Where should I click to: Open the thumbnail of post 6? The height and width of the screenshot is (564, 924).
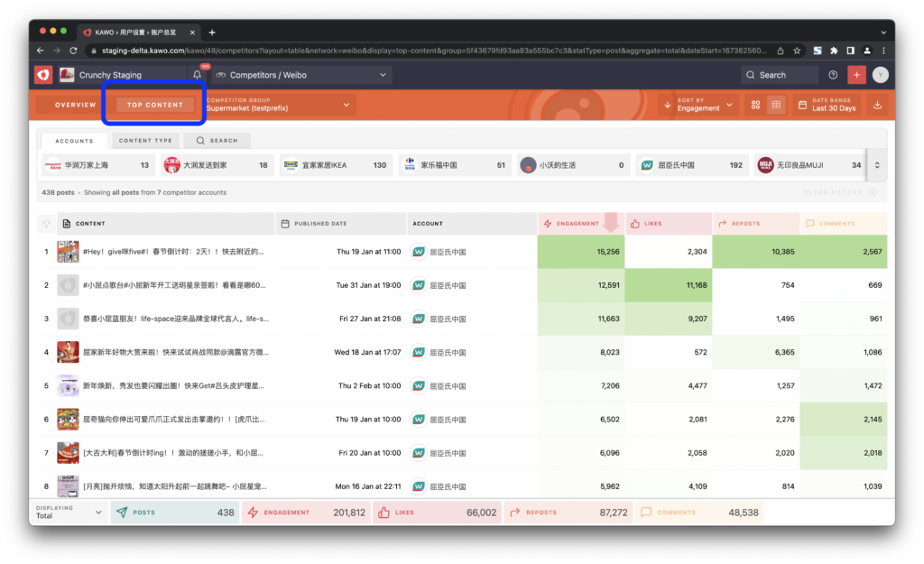tap(68, 420)
